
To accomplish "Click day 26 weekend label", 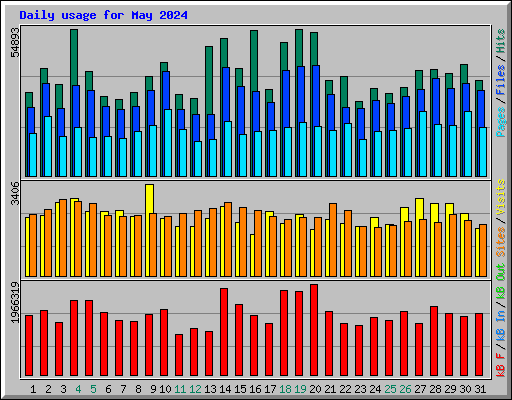I will [x=405, y=389].
